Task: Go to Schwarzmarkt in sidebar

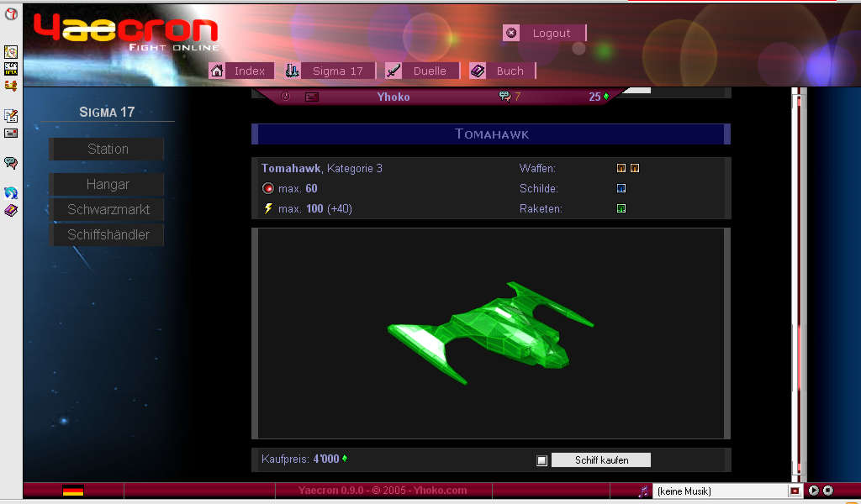Action: point(108,209)
